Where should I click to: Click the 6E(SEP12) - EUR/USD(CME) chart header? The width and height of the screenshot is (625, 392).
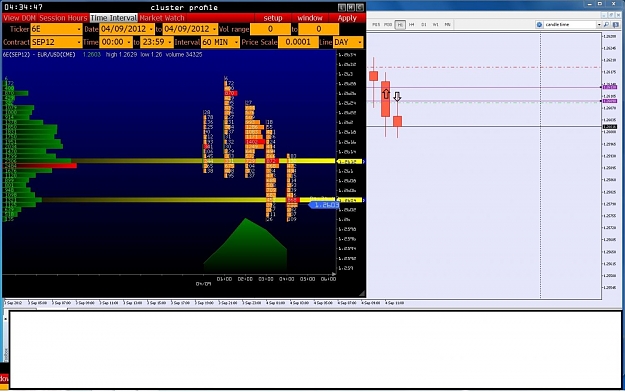pos(39,55)
